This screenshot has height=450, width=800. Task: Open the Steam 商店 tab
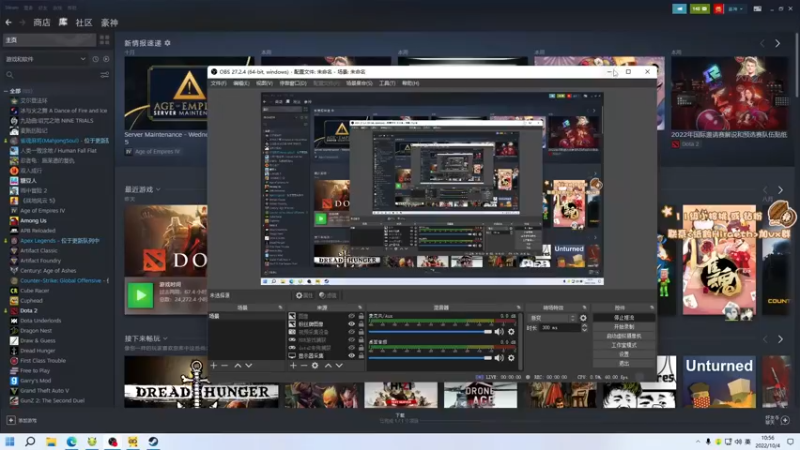point(42,22)
